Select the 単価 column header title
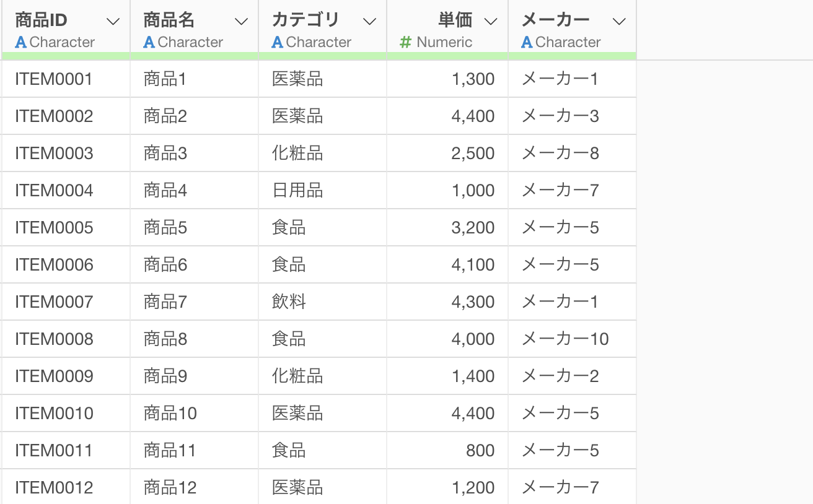This screenshot has height=504, width=813. 455,20
